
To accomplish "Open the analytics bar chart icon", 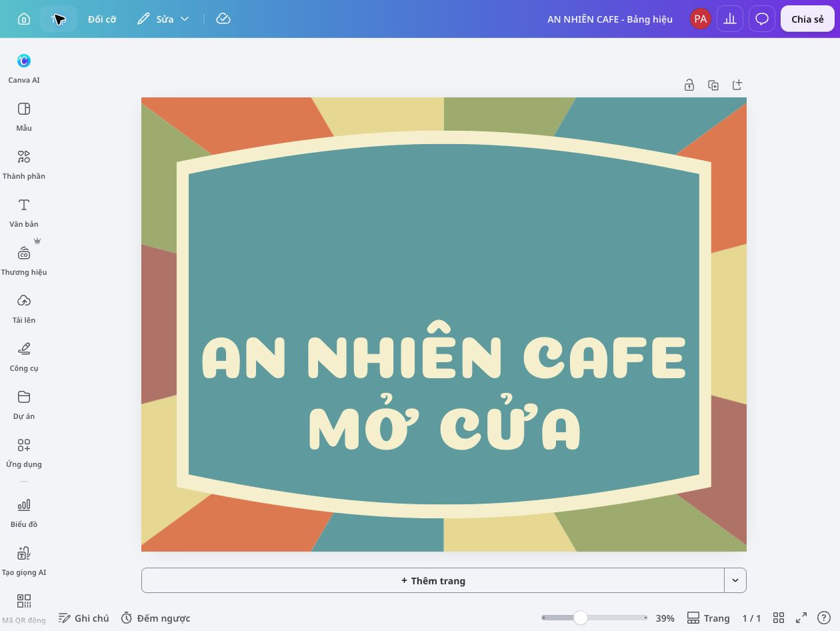I will tap(730, 19).
